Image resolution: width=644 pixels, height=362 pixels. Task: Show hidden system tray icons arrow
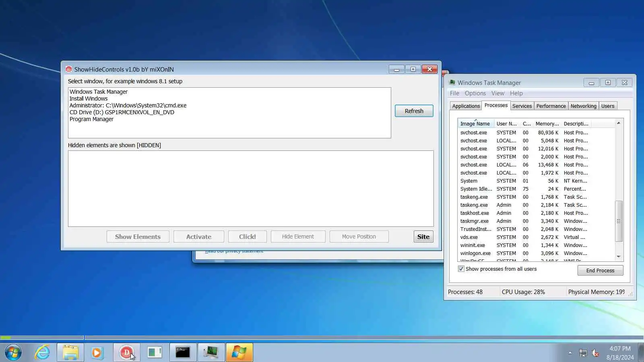click(570, 353)
